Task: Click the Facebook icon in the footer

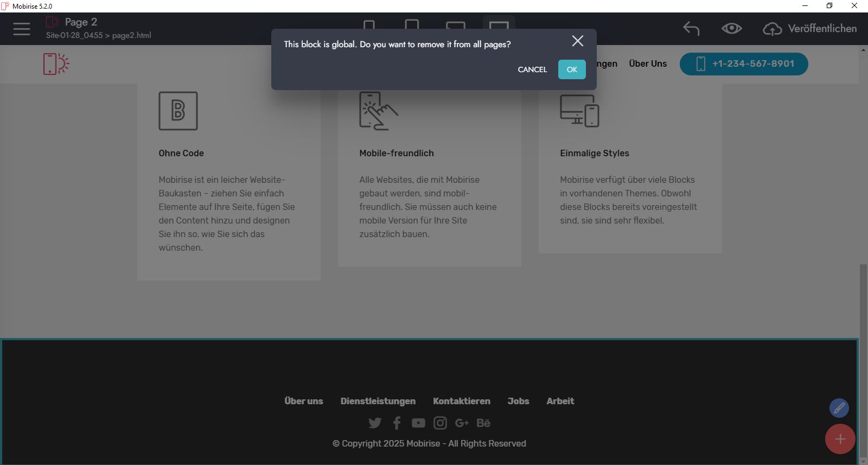Action: pyautogui.click(x=397, y=423)
